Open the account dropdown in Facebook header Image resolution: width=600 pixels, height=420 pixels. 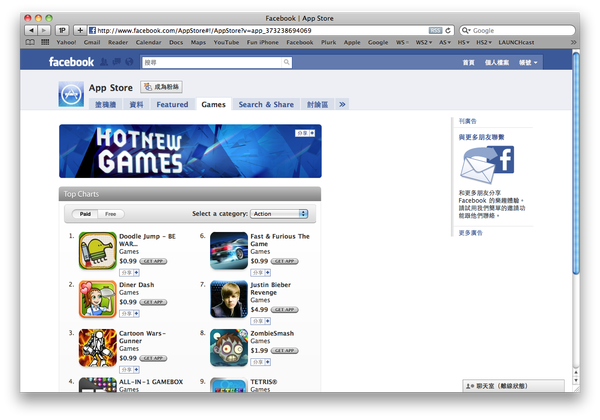pos(528,62)
